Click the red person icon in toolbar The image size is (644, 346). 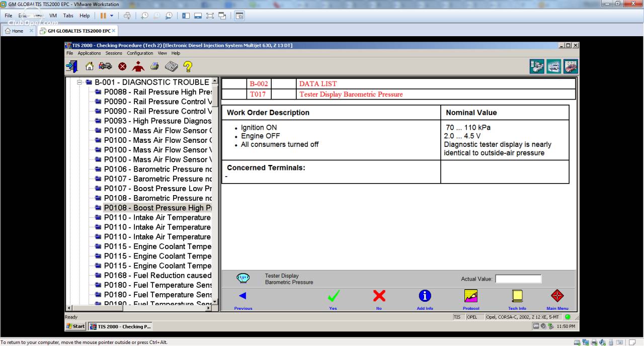click(x=138, y=66)
